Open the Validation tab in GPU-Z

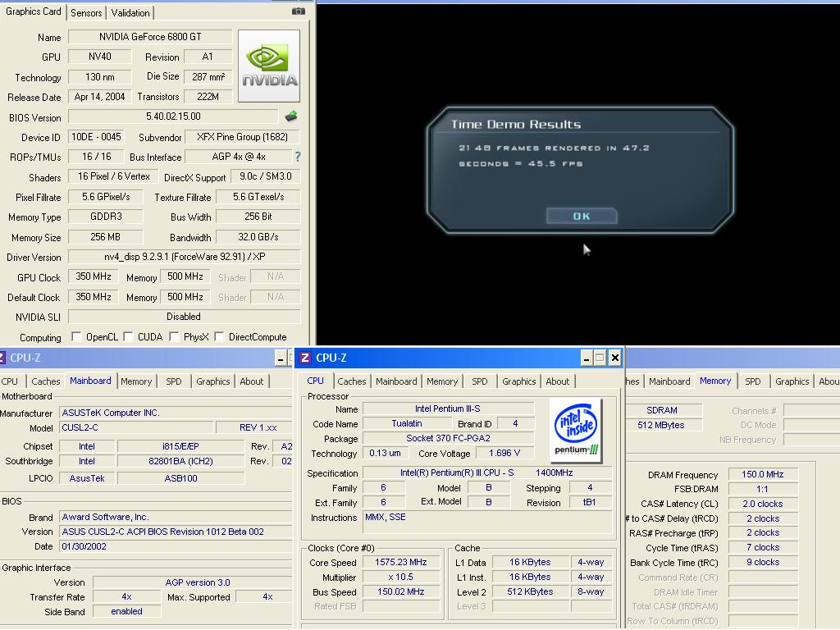pos(130,13)
